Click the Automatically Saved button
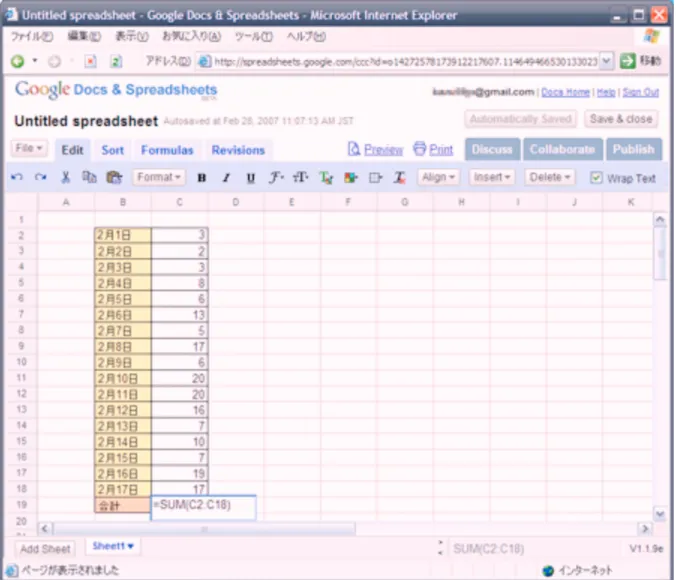 [520, 119]
